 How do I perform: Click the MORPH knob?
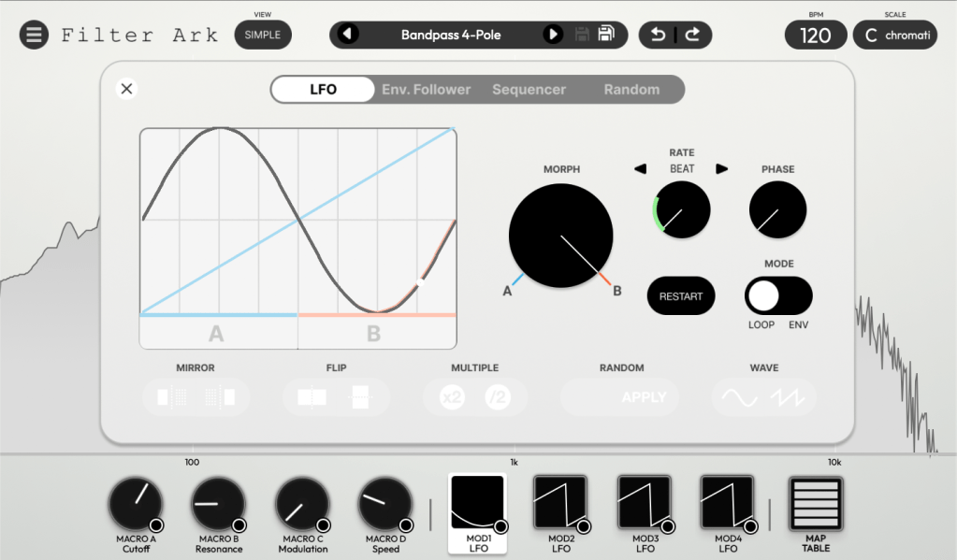560,236
